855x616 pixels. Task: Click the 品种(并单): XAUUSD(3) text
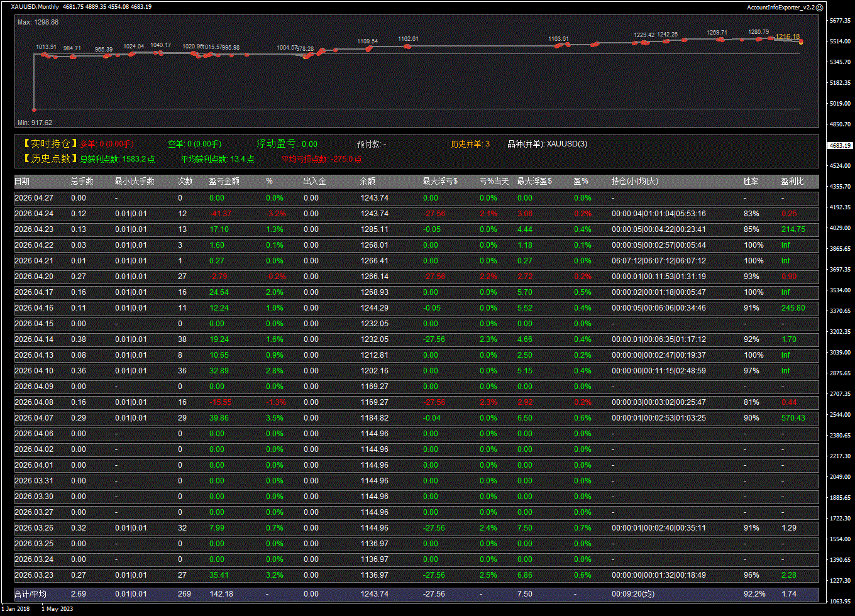[x=548, y=144]
